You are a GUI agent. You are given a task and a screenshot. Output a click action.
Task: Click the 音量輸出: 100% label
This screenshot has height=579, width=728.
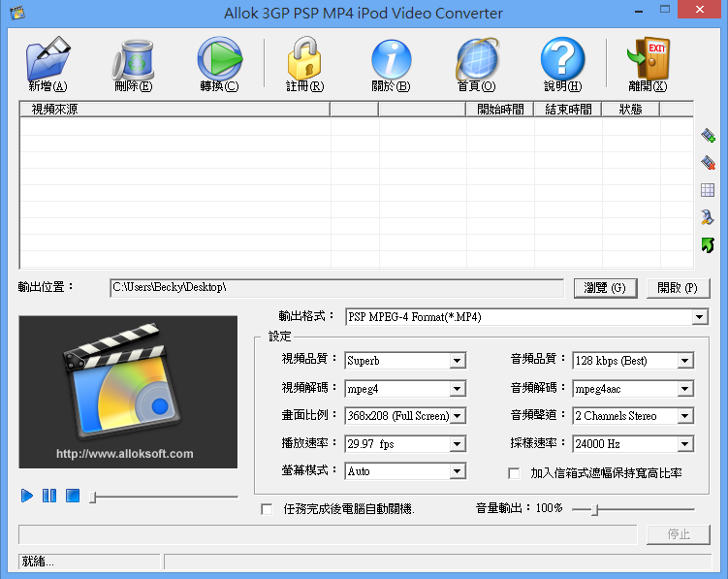tap(519, 508)
